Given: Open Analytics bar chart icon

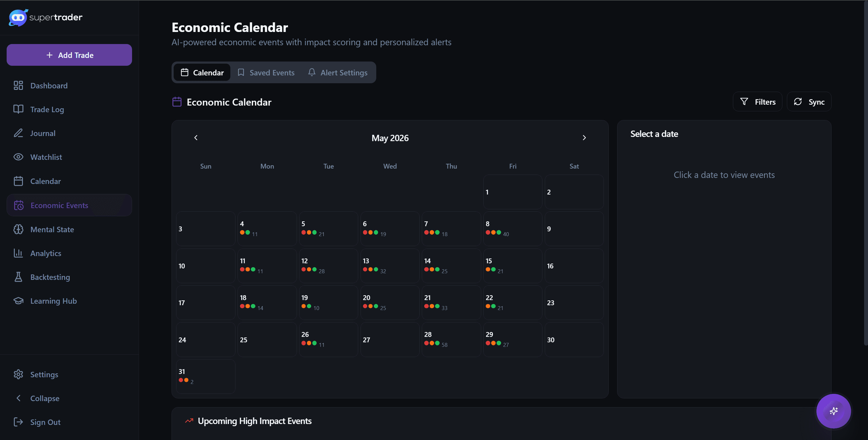Looking at the screenshot, I should (x=18, y=253).
